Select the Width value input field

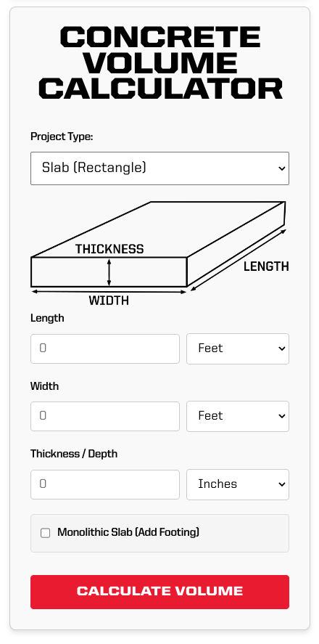pyautogui.click(x=105, y=416)
